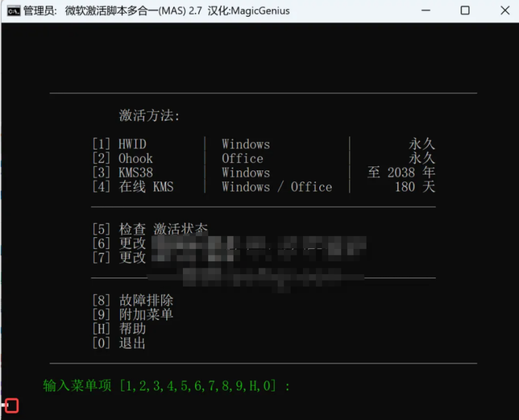
Task: Select entry [5] 检查 激活状态
Action: (150, 229)
